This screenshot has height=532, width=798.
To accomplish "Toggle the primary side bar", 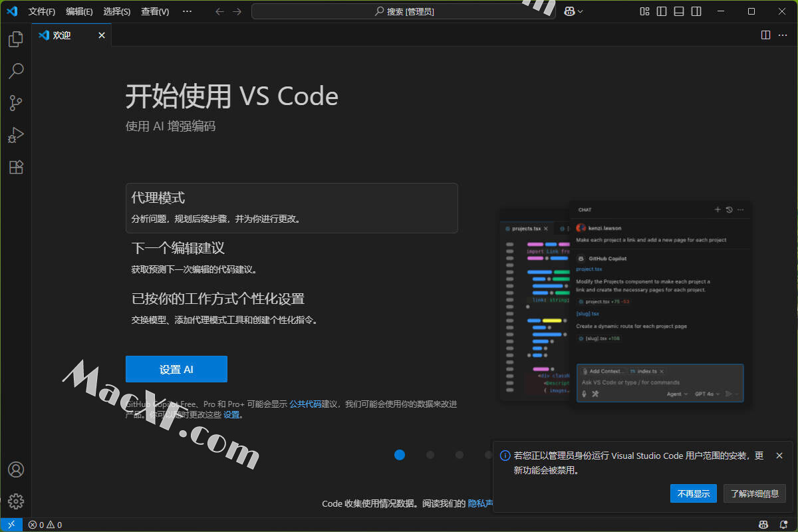I will coord(662,11).
